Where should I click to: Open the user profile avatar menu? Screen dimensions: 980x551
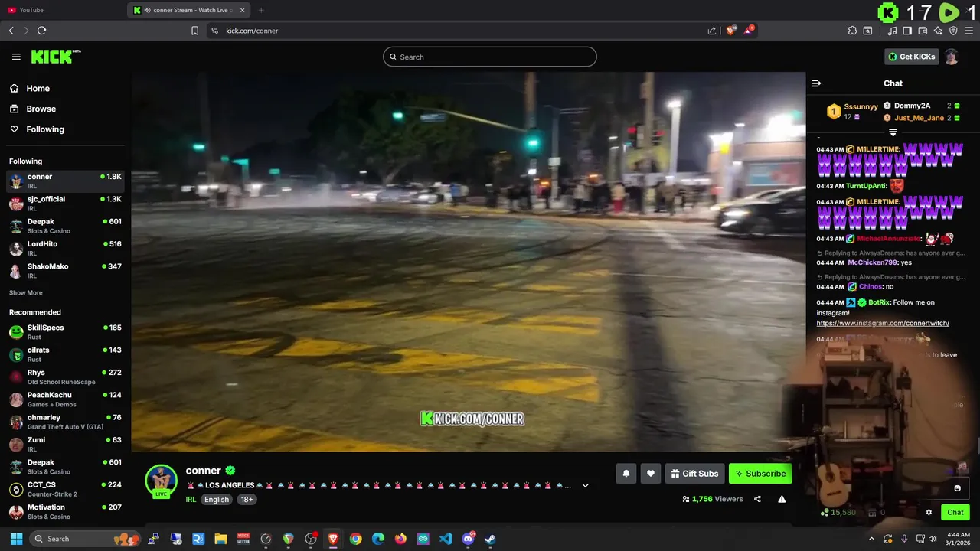tap(951, 57)
